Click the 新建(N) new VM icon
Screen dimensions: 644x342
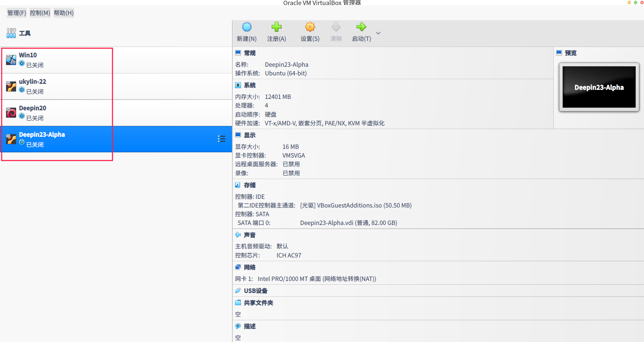point(246,27)
